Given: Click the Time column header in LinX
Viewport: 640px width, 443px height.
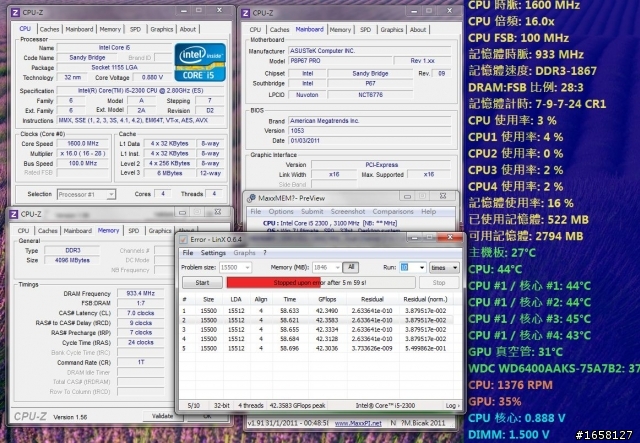Looking at the screenshot, I should pyautogui.click(x=290, y=299).
